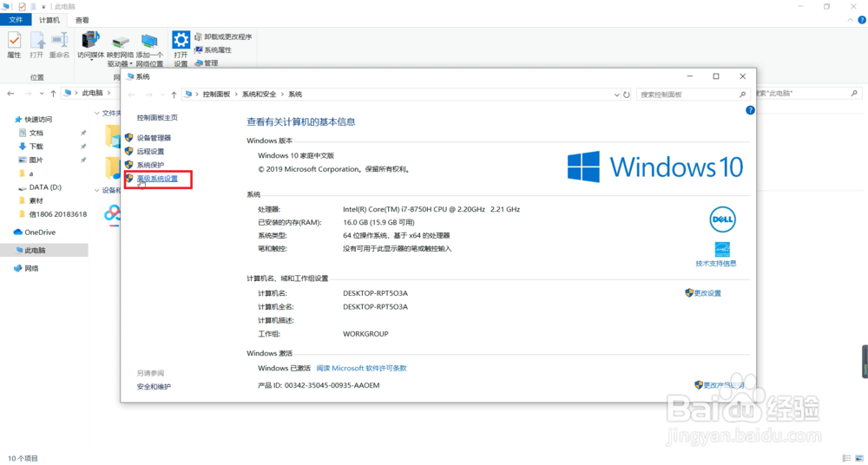Select DATA (D:) in navigation pane
Viewport: 868px width, 465px height.
(45, 187)
